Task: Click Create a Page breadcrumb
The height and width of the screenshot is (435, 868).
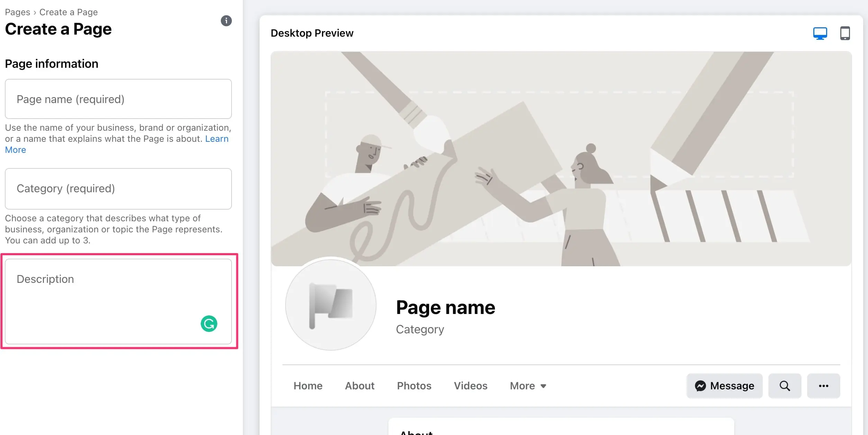Action: (x=69, y=12)
